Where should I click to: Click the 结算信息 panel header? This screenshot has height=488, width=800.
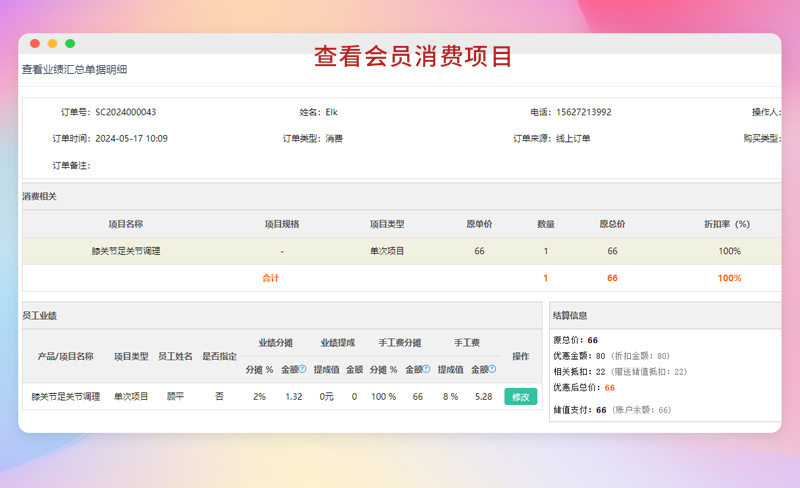(570, 316)
